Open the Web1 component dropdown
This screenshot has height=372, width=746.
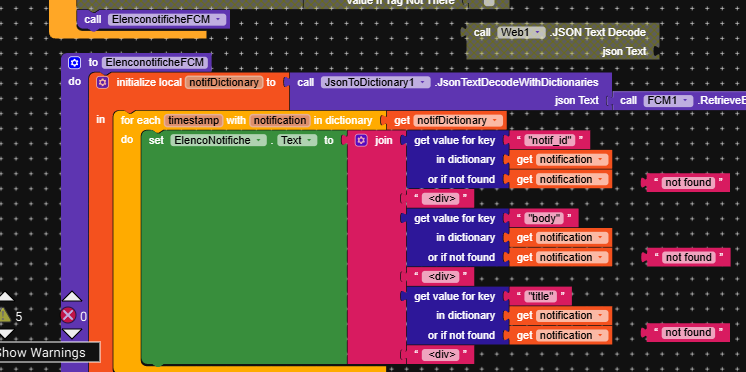click(x=521, y=32)
